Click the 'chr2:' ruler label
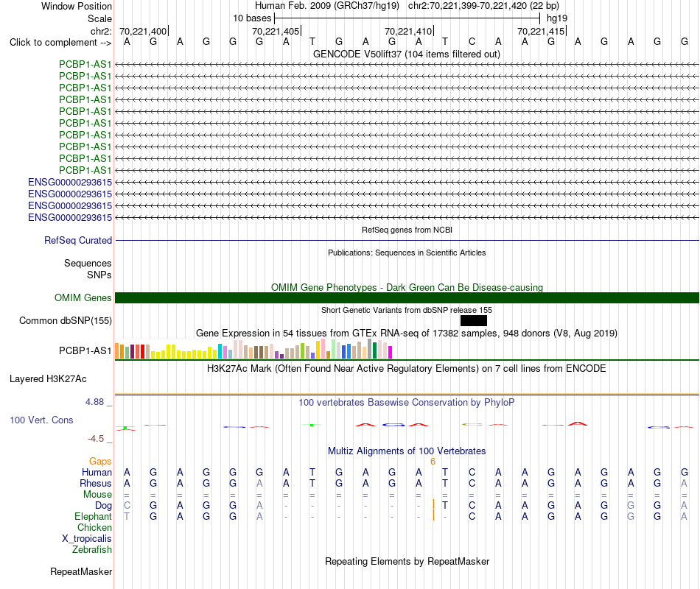 click(101, 31)
